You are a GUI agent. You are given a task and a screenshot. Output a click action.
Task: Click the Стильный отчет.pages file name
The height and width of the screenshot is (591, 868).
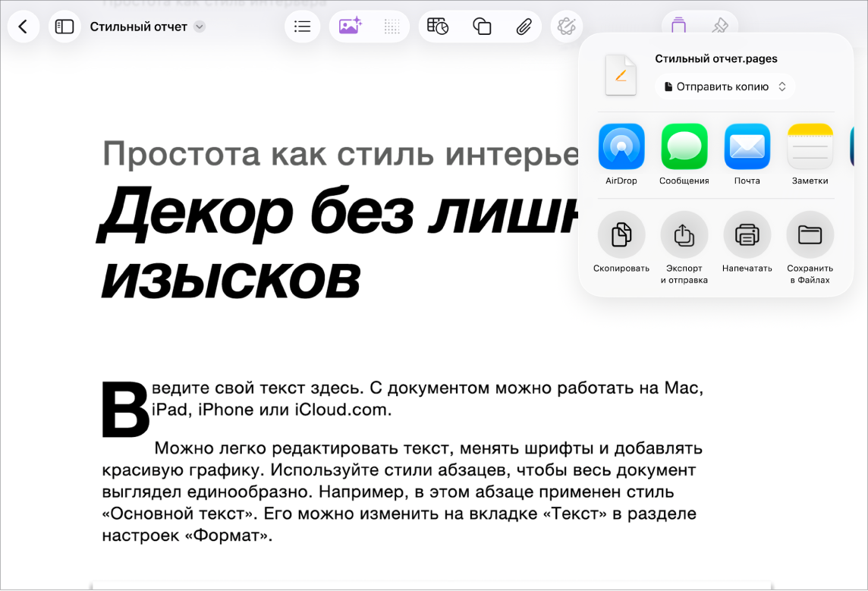click(716, 58)
